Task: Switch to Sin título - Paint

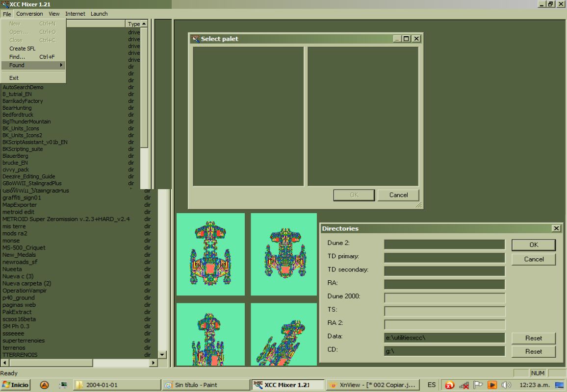Action: (206, 385)
